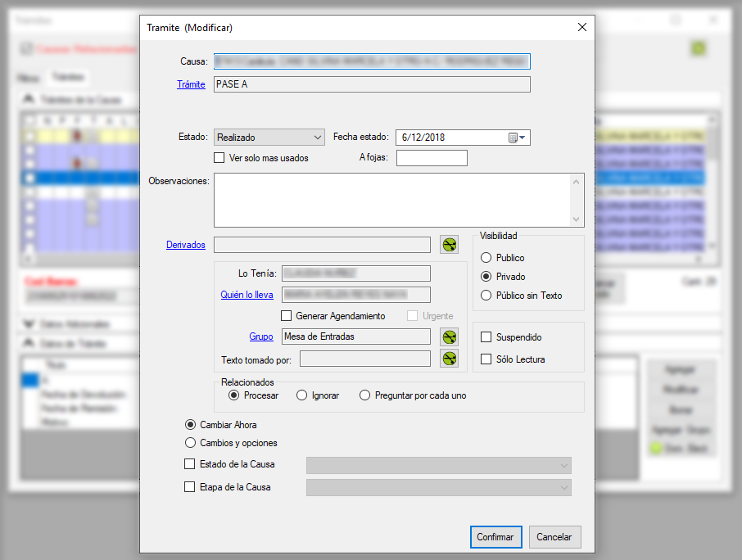The width and height of the screenshot is (742, 560).
Task: Expand the Etapa de la Causa dropdown
Action: coord(438,487)
